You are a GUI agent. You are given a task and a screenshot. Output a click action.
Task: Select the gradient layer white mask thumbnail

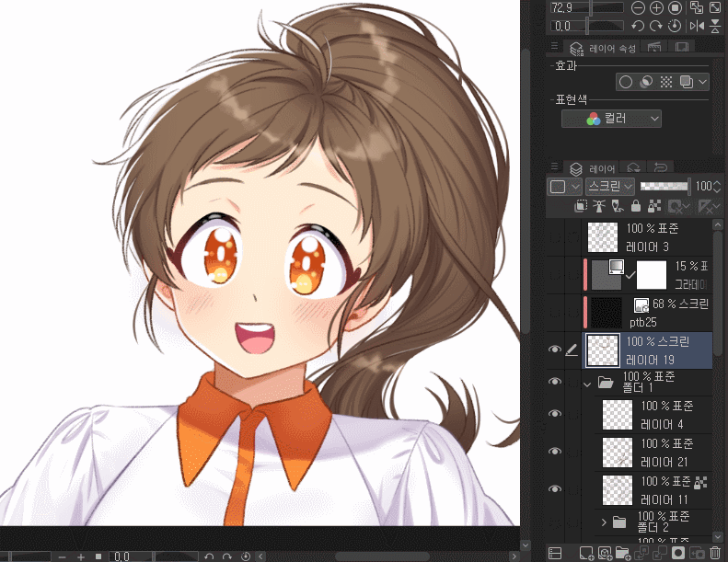pos(651,275)
